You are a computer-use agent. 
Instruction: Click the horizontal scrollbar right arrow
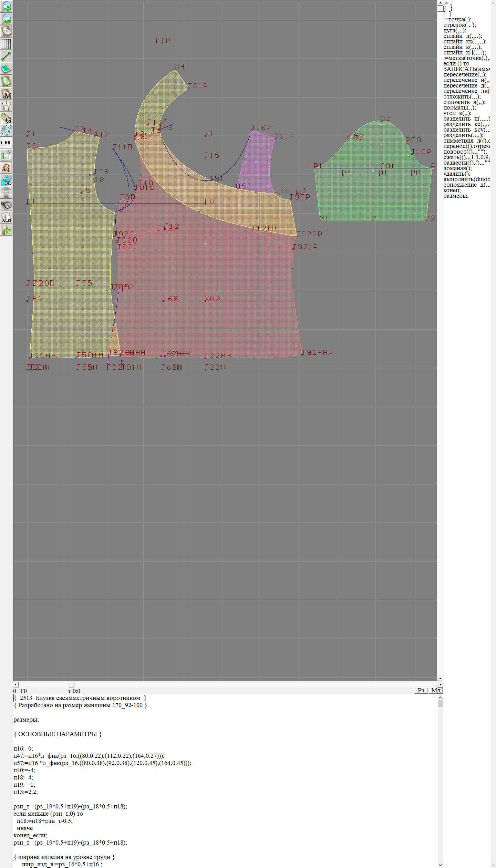440,684
